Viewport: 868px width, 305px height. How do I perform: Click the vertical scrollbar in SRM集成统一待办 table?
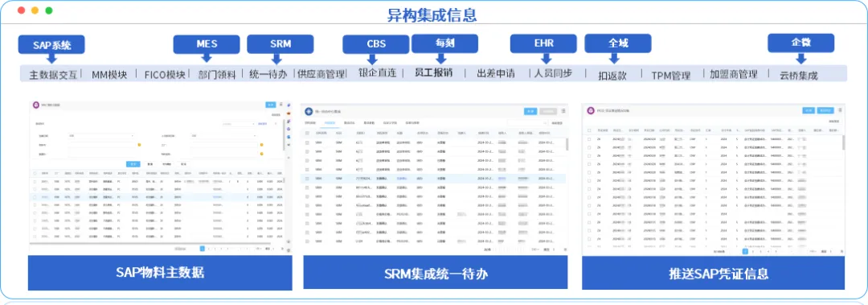pyautogui.click(x=567, y=144)
